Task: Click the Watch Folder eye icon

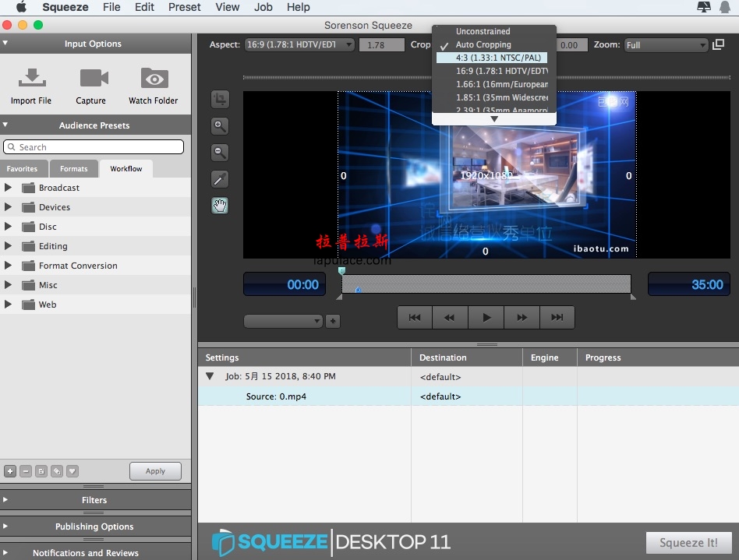Action: tap(154, 78)
